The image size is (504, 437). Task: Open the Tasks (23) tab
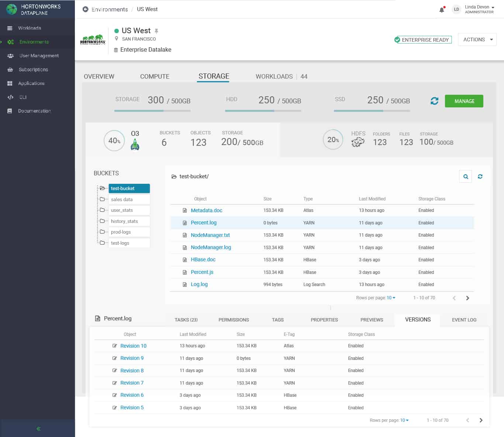(x=186, y=320)
